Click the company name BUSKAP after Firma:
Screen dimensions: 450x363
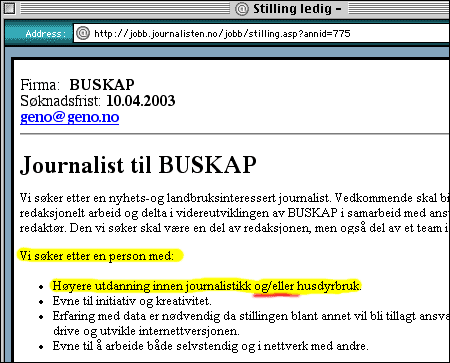[x=102, y=84]
